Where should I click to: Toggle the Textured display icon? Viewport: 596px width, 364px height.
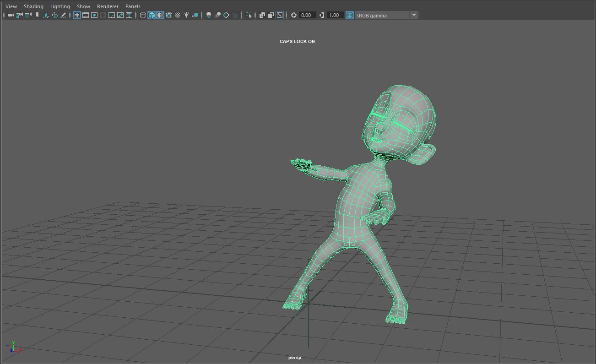[x=178, y=15]
